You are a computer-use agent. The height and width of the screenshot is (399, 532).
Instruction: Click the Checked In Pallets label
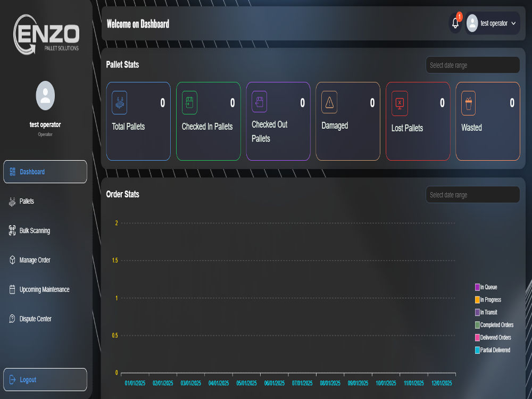207,127
